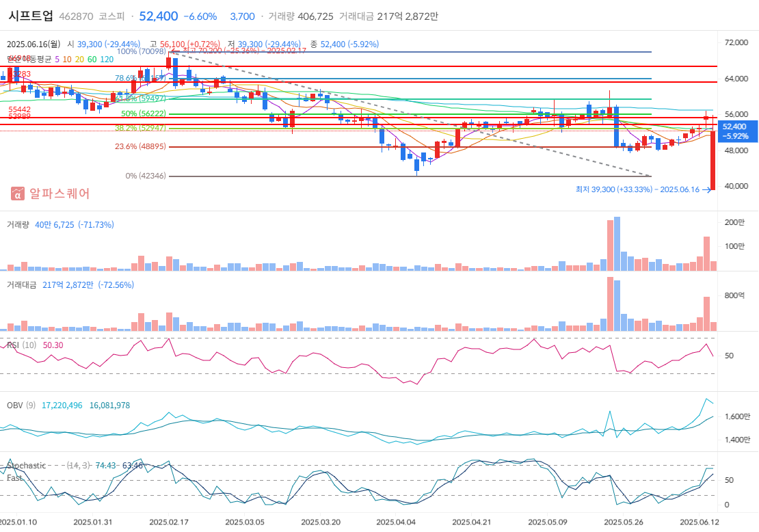Click the Fibonacci 23.6% (48895) label
The width and height of the screenshot is (759, 532).
(140, 146)
